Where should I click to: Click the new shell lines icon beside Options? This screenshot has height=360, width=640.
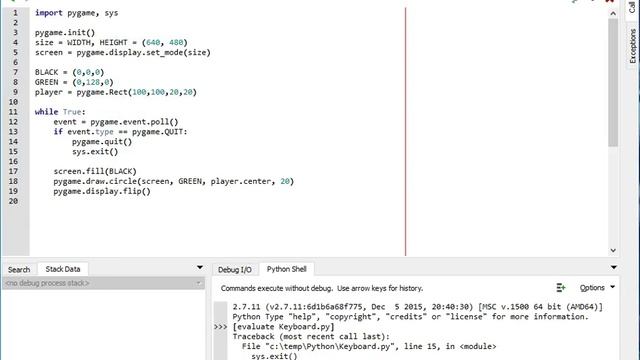(x=561, y=288)
